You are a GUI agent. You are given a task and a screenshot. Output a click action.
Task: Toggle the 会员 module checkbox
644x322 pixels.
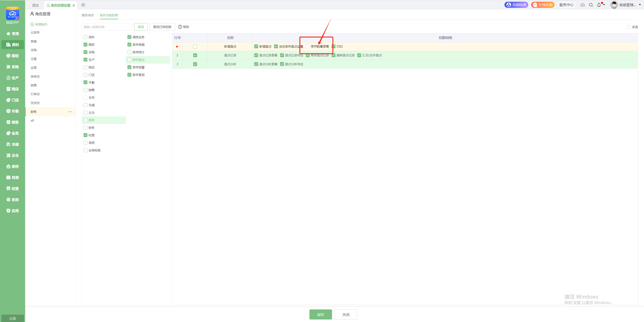click(x=86, y=97)
